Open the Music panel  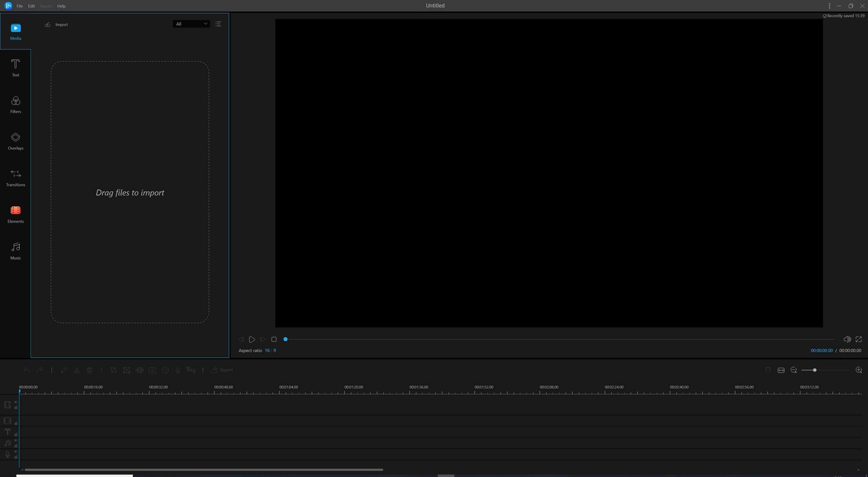pyautogui.click(x=16, y=251)
